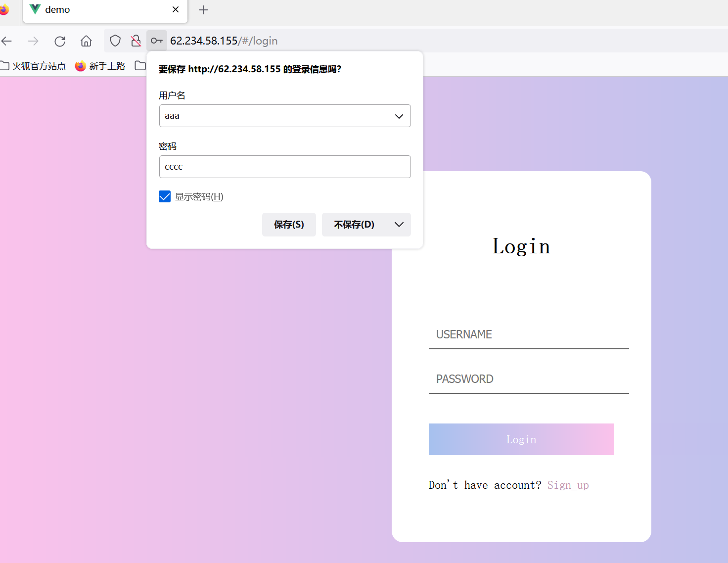Viewport: 728px width, 563px height.
Task: Close the demo tab
Action: (176, 9)
